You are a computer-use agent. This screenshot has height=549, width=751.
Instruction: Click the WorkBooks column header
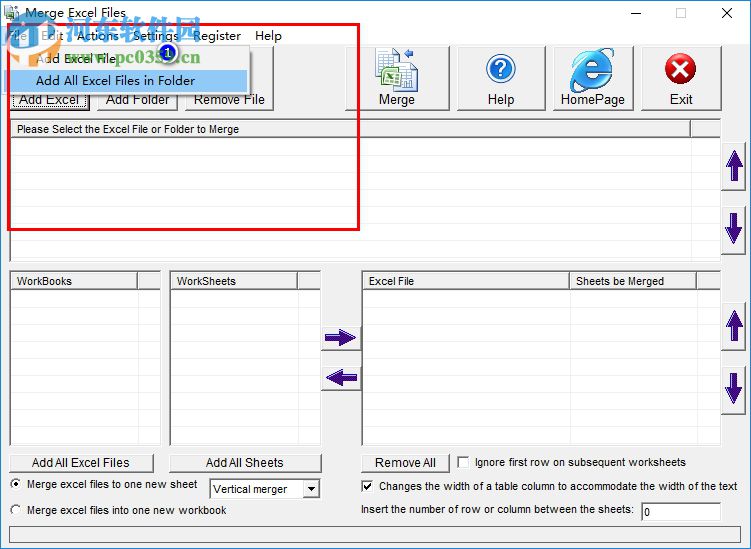(74, 281)
